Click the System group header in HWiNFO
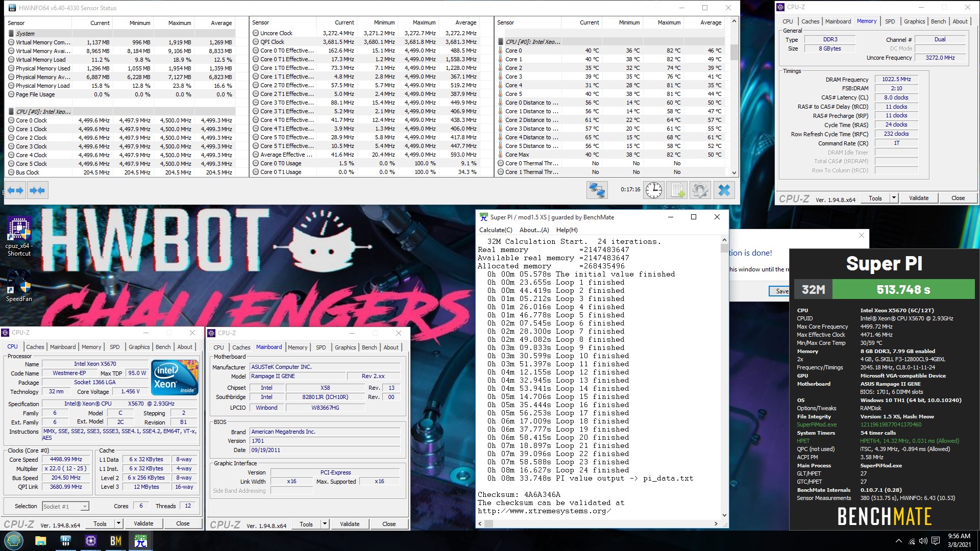This screenshot has width=980, height=551. pos(121,34)
